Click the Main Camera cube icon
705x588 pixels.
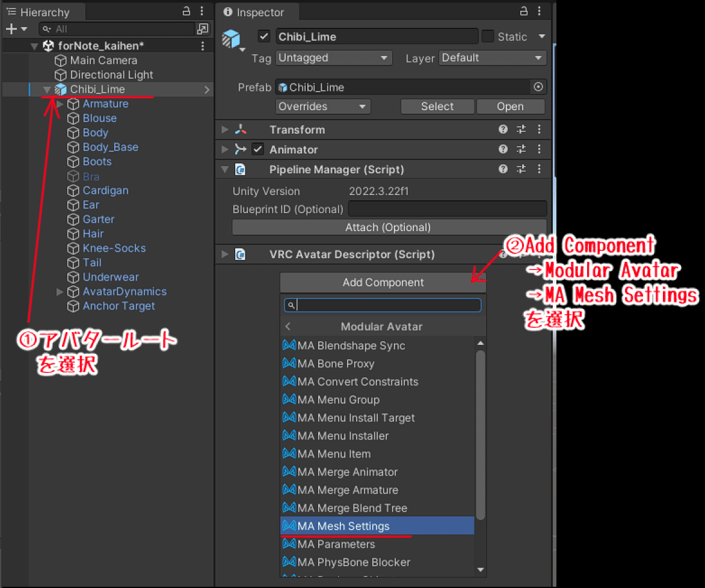point(60,60)
